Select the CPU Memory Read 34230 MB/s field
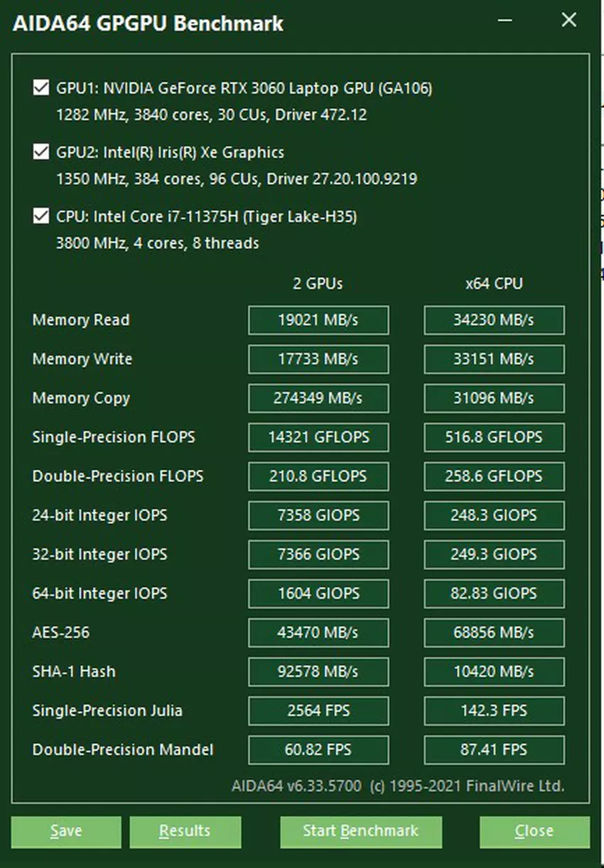604x868 pixels. pos(494,320)
